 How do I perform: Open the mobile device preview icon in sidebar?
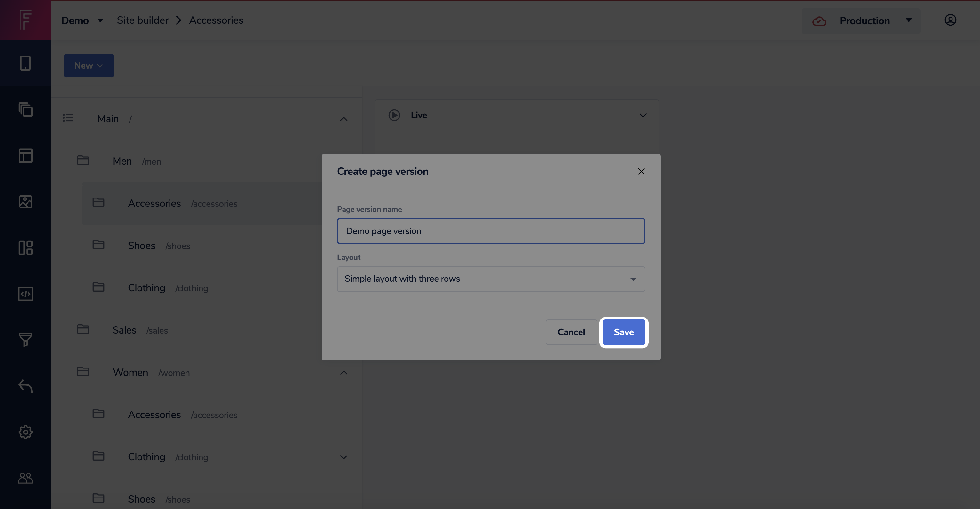(x=25, y=63)
